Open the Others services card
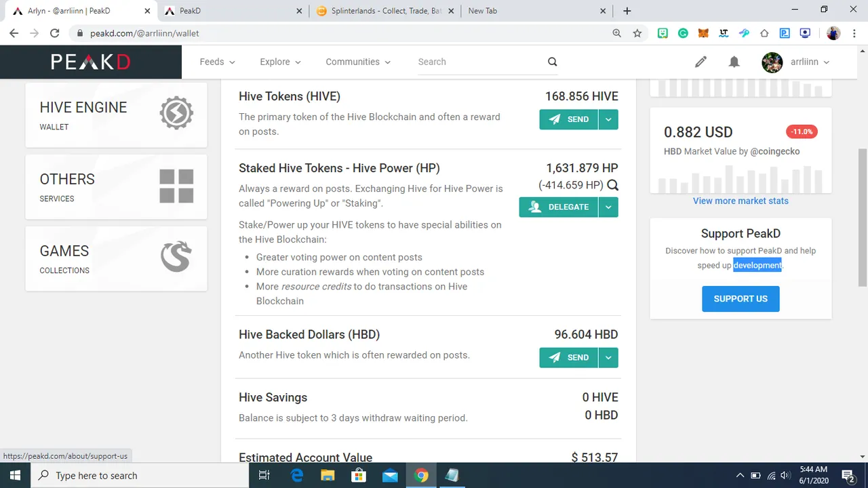 pyautogui.click(x=116, y=187)
